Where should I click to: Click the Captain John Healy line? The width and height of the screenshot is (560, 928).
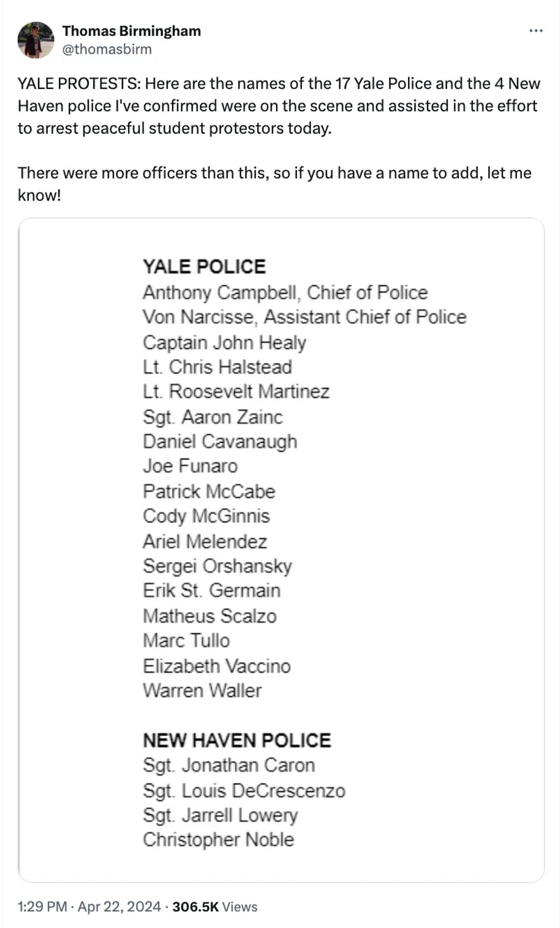(x=224, y=342)
